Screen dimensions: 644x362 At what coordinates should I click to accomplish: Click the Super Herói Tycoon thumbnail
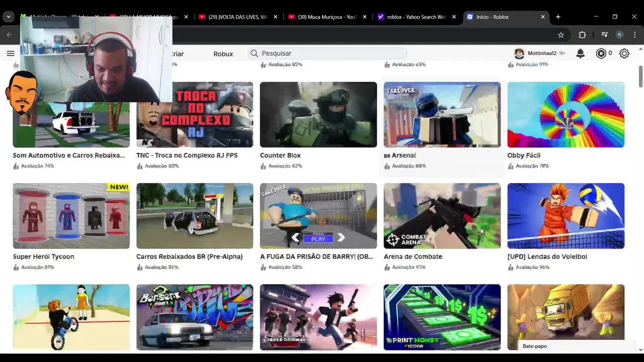71,216
